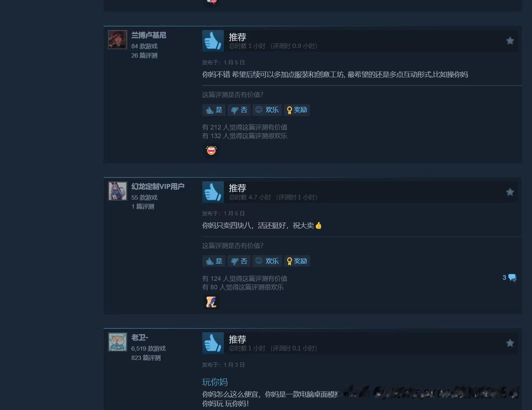Screen dimensions: 532x410
Task: Vote 是 (yes) on 兰博卢基尼's review
Action: 214,110
